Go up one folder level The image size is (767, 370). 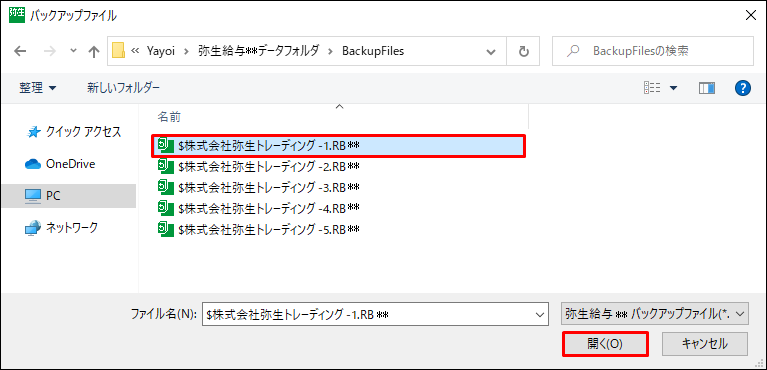pyautogui.click(x=93, y=51)
